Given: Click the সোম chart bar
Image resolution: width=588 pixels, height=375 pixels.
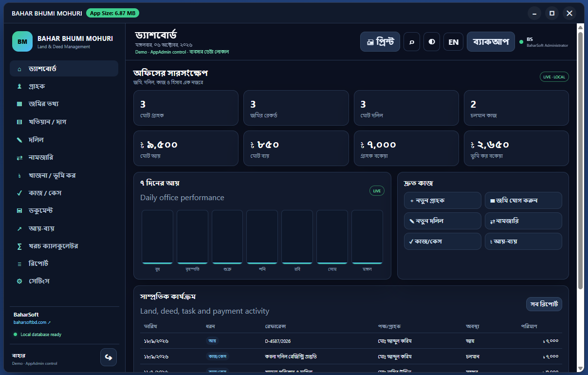Looking at the screenshot, I should 332,237.
